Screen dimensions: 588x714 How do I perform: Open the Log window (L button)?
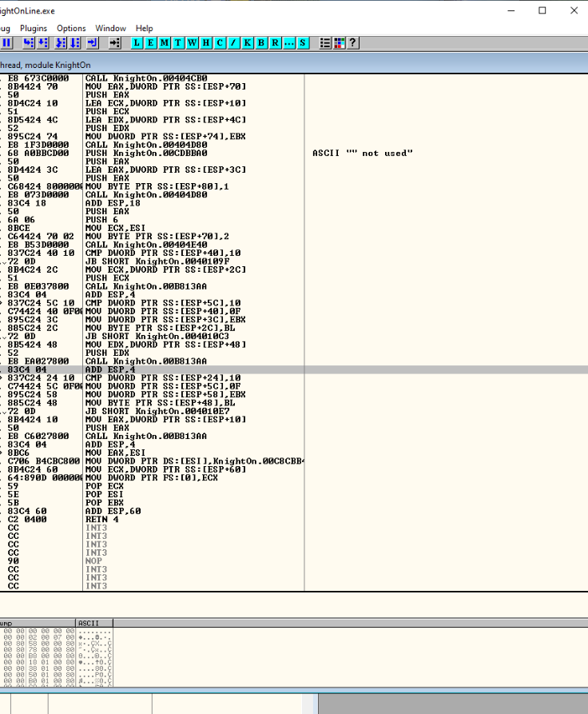click(x=137, y=42)
